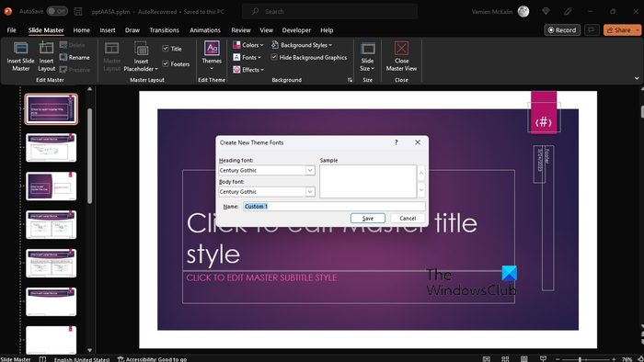644x362 pixels.
Task: Toggle AutoSave switch
Action: (x=57, y=11)
